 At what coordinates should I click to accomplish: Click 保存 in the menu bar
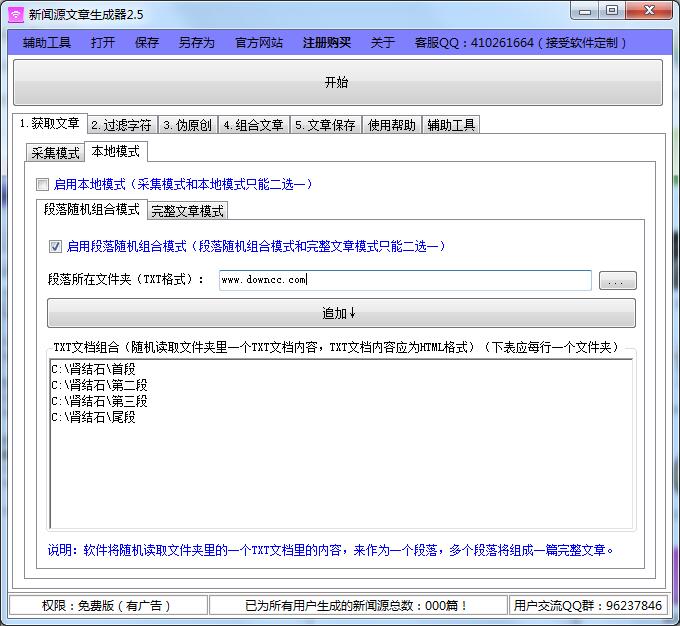pyautogui.click(x=147, y=43)
